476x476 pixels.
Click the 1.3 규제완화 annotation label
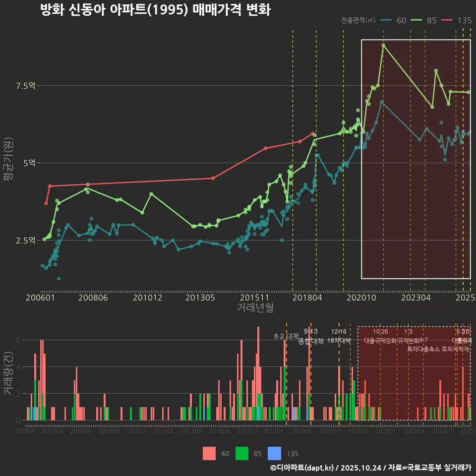[x=408, y=336]
